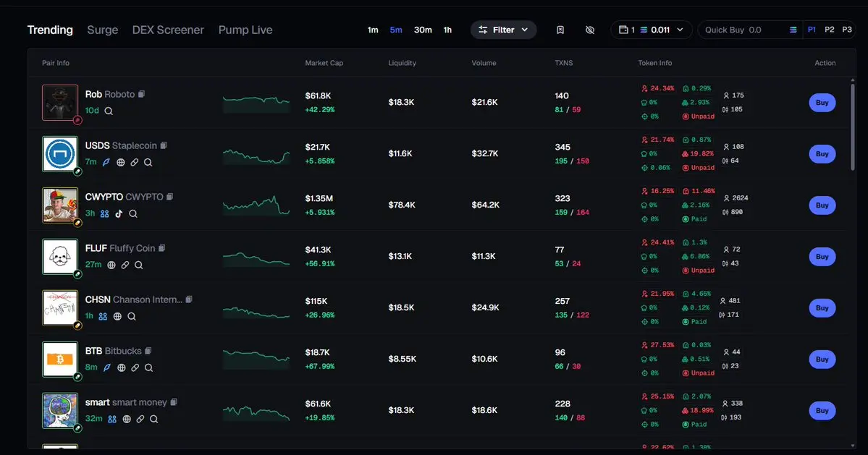
Task: Copy the BTB Bitbucks contract address
Action: tap(148, 351)
